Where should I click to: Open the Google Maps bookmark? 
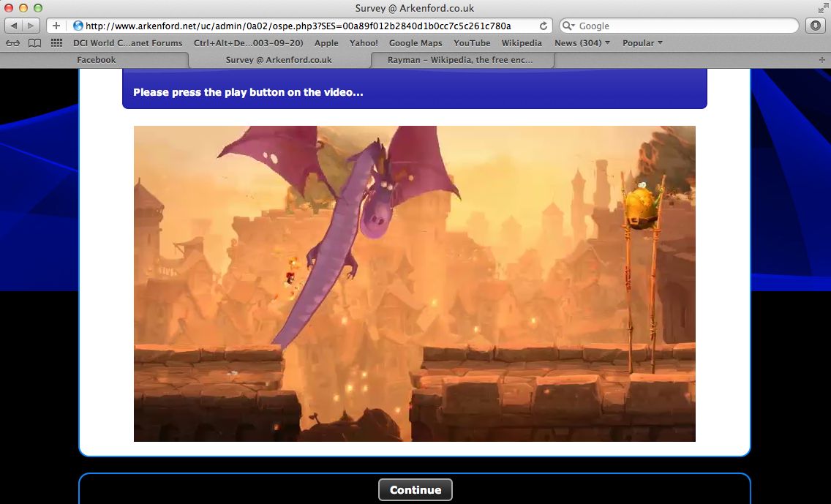click(415, 43)
